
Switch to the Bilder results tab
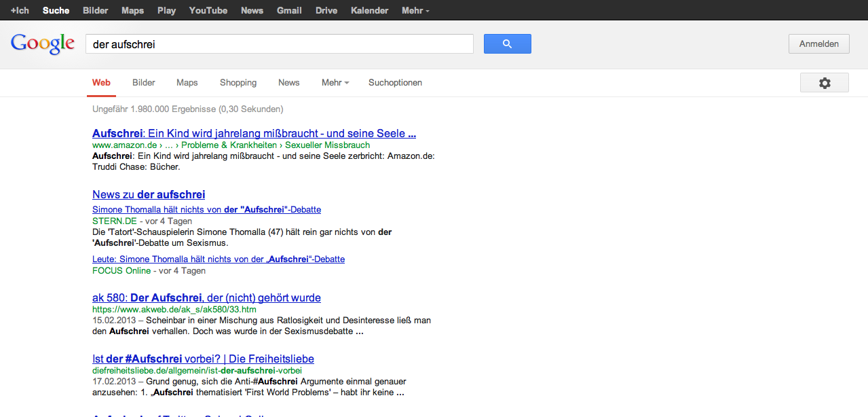144,83
